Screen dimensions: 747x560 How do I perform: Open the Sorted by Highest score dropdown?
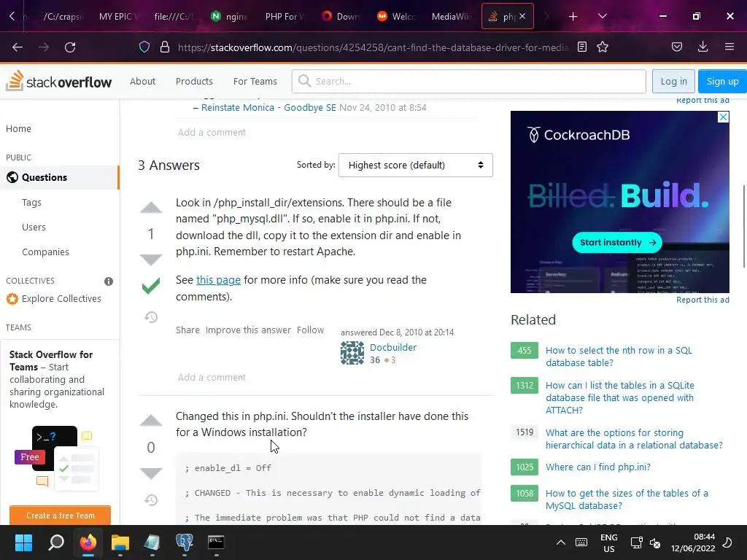click(x=415, y=166)
